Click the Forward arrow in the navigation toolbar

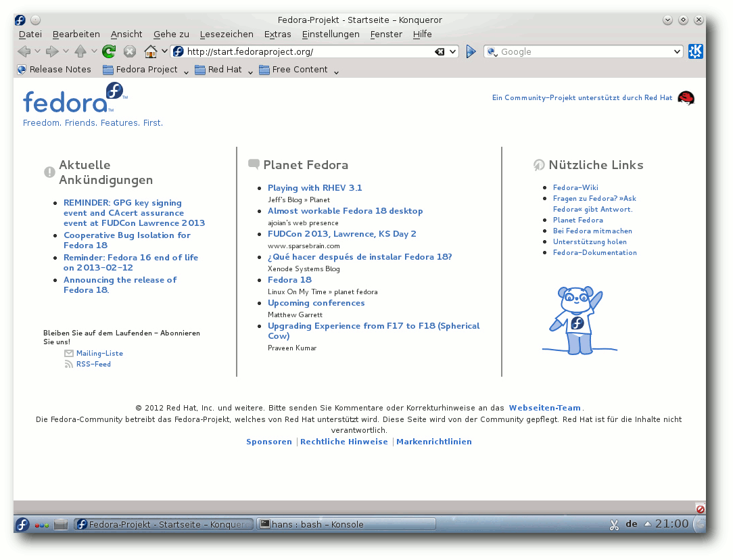click(x=52, y=51)
